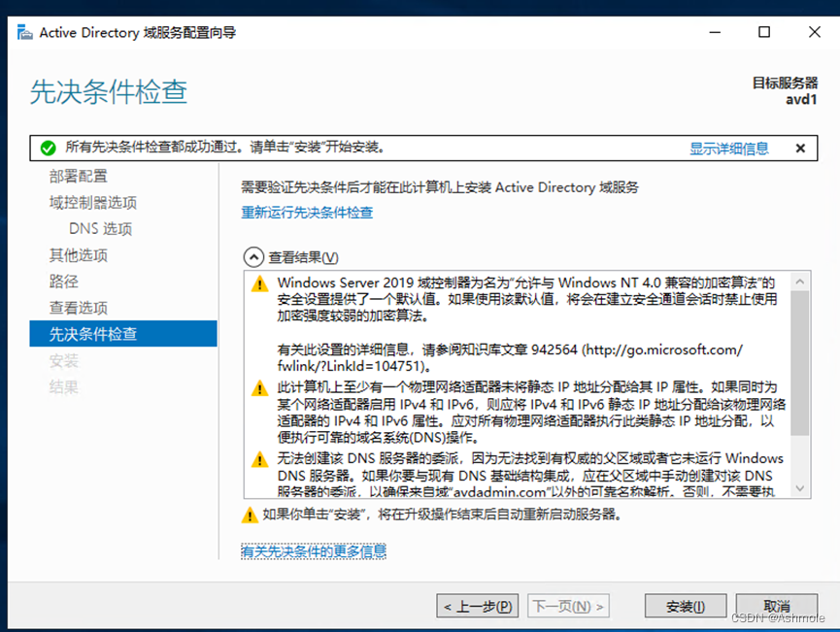This screenshot has height=632, width=840.
Task: Click warning icon beside DNS delegation message
Action: 260,459
